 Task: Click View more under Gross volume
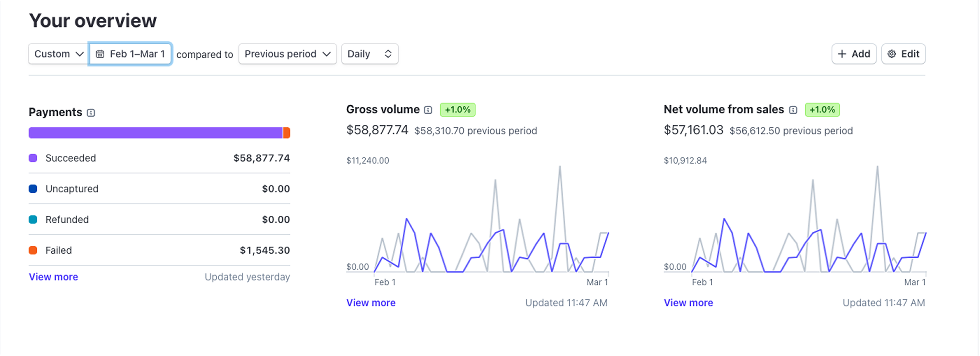click(371, 303)
